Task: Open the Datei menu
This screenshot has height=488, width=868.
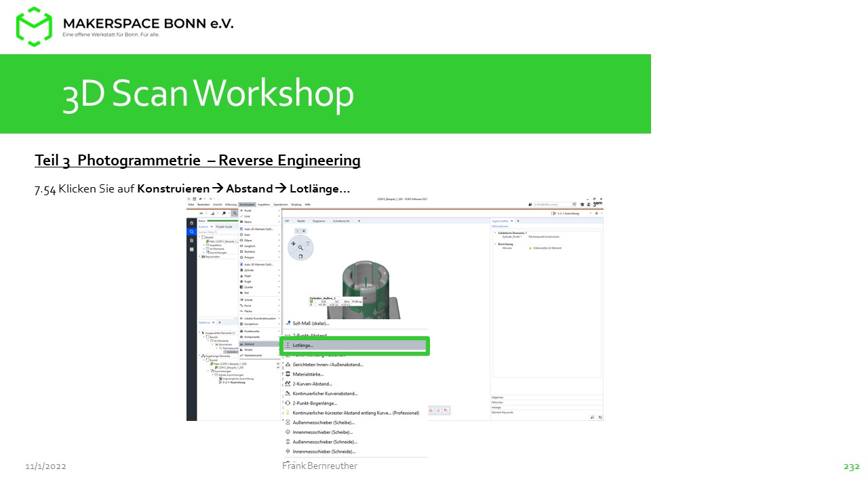Action: (191, 205)
